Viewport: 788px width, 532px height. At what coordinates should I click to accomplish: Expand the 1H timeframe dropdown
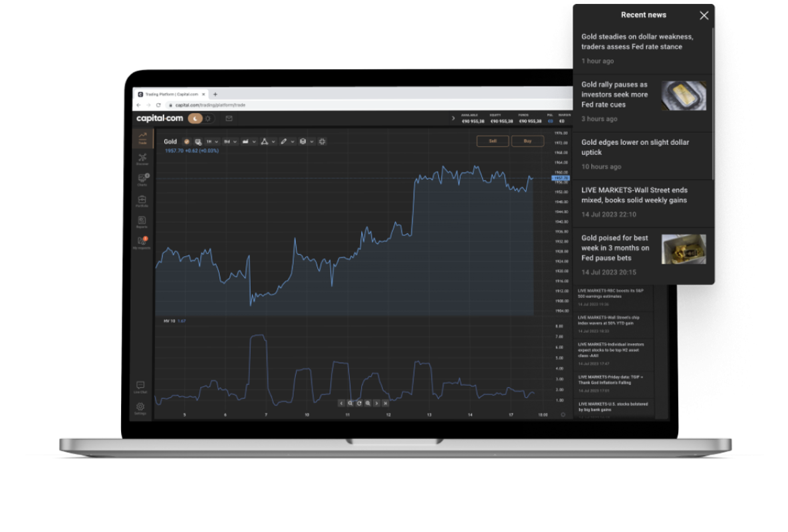[212, 142]
